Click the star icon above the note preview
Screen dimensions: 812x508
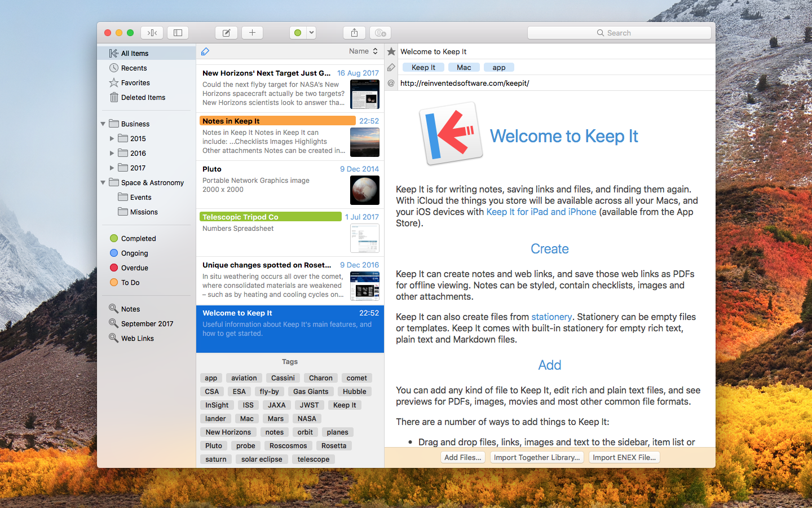pyautogui.click(x=391, y=51)
